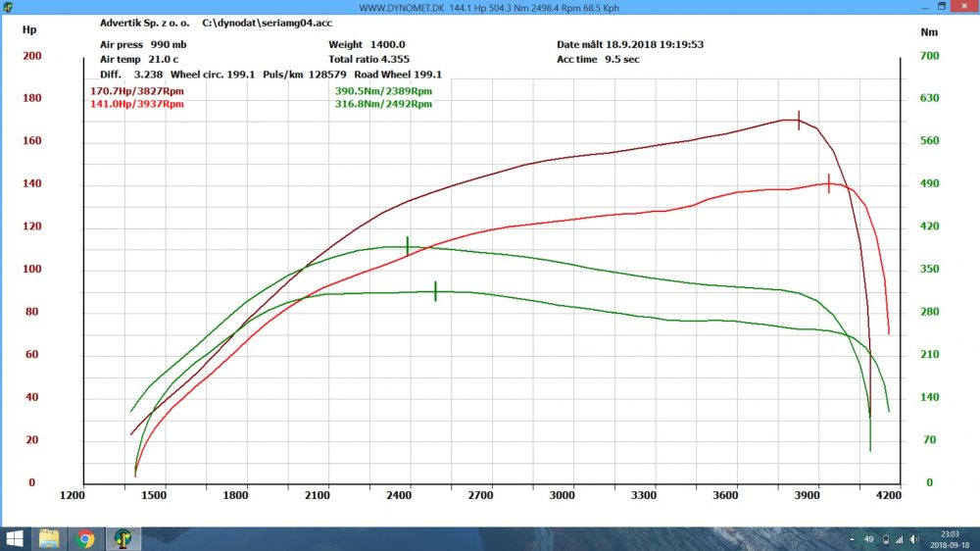Image resolution: width=980 pixels, height=551 pixels.
Task: Click the 390.5Nm/2389Rpm torque label
Action: [383, 90]
